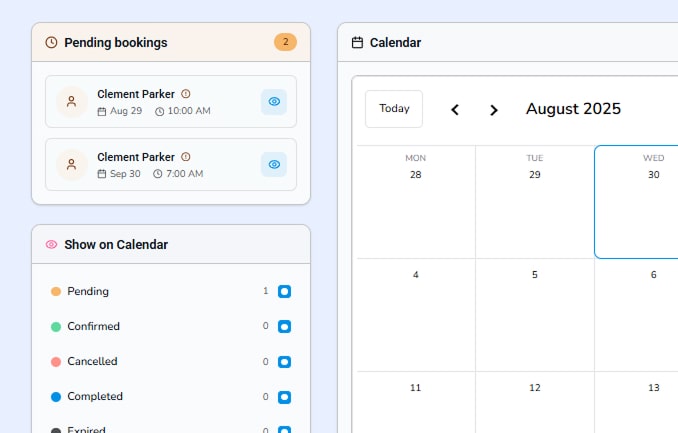Toggle Completed bookings visibility checkbox
678x433 pixels.
click(284, 397)
